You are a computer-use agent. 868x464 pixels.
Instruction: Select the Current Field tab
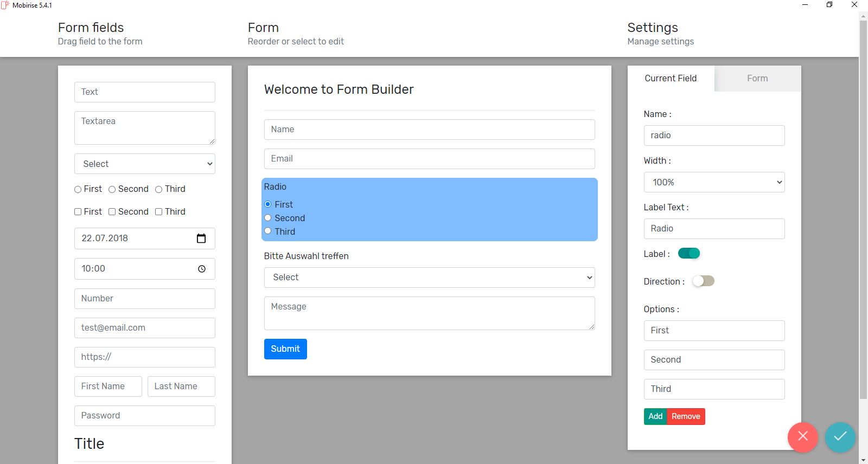(x=671, y=79)
